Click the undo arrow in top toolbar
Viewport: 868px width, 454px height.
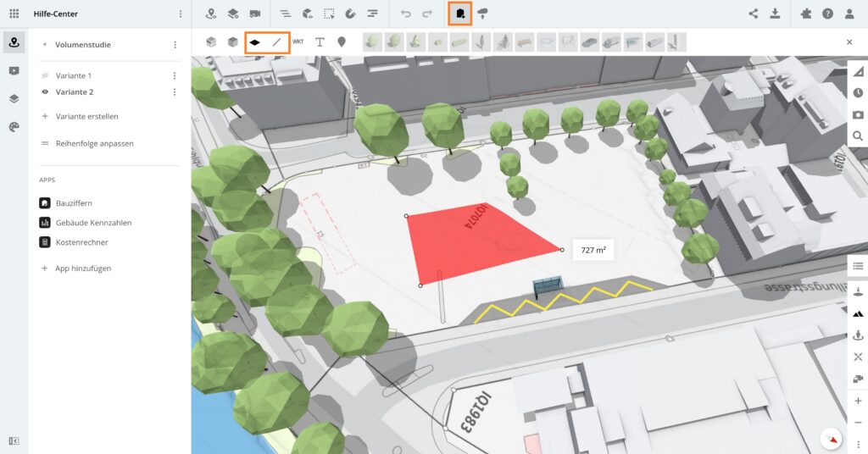click(406, 14)
